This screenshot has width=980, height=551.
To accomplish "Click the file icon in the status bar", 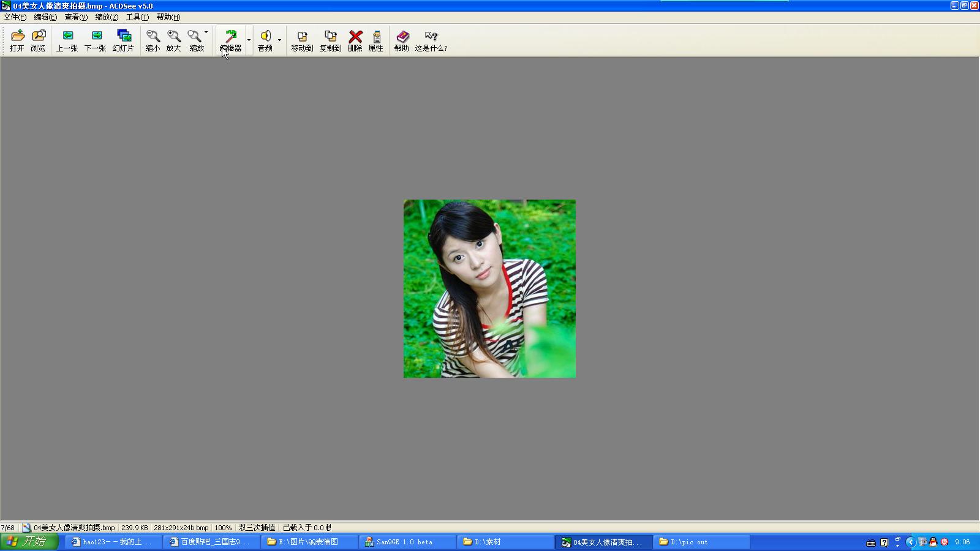I will point(26,528).
